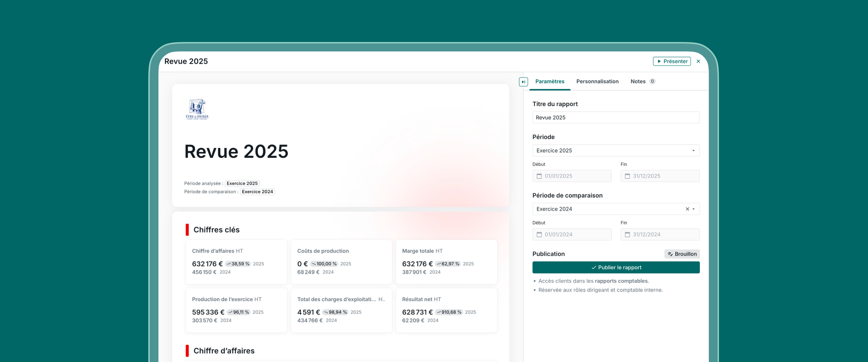
Task: Edit the Titre du rapport input field
Action: point(615,117)
